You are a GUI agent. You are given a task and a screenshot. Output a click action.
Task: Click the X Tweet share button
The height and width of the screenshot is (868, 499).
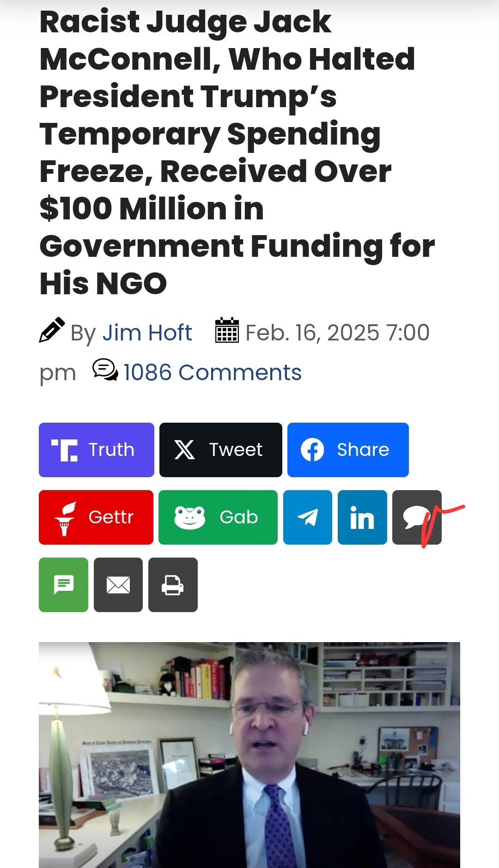pyautogui.click(x=220, y=449)
